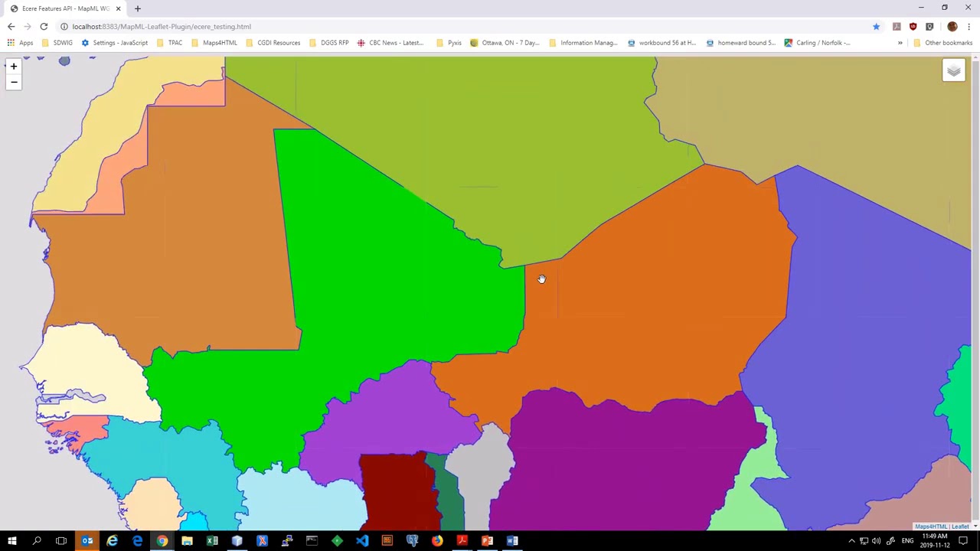Show hidden system tray icons
This screenshot has width=980, height=551.
point(851,541)
